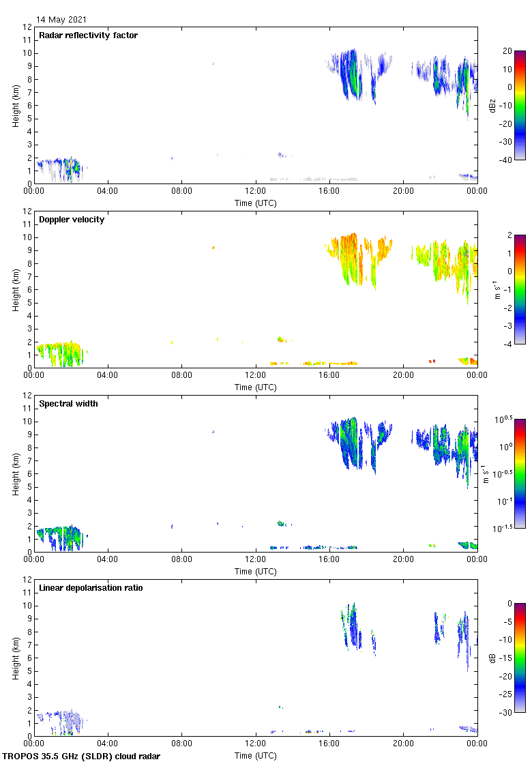The image size is (532, 764).
Task: Select the "Doppler velocity" panel title
Action: coord(72,220)
